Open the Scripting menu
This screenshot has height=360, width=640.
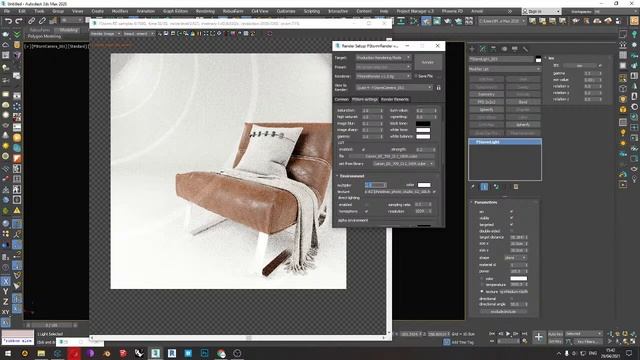[x=312, y=11]
